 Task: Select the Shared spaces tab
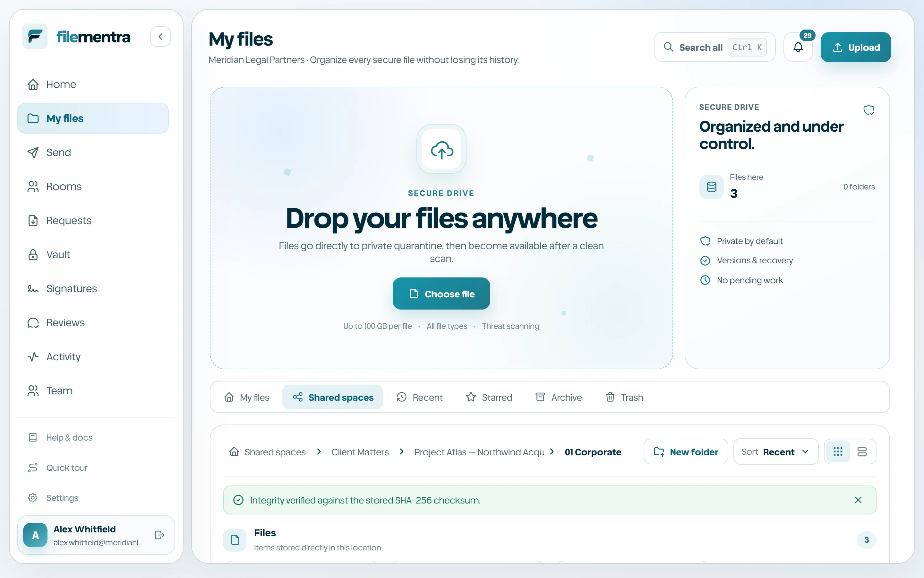(x=333, y=397)
